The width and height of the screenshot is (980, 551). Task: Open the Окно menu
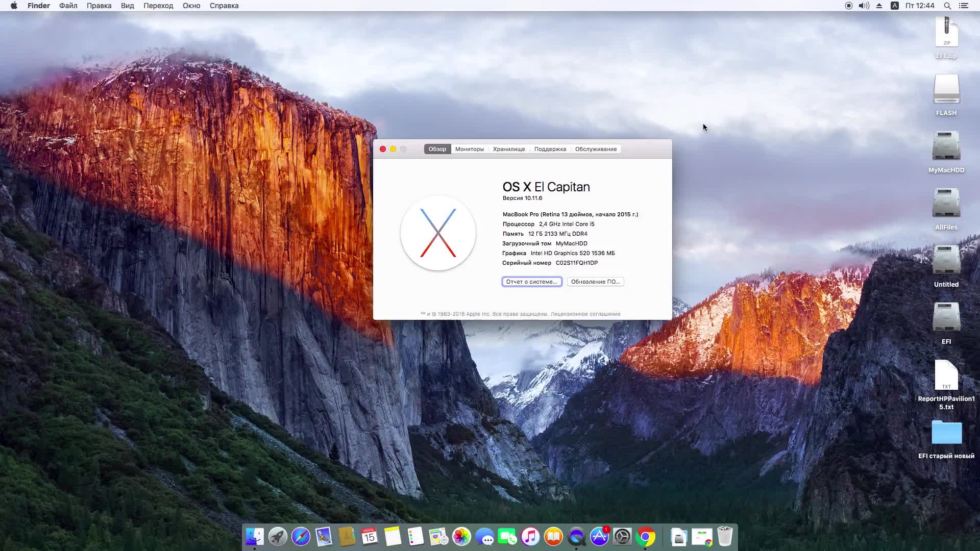click(x=191, y=6)
